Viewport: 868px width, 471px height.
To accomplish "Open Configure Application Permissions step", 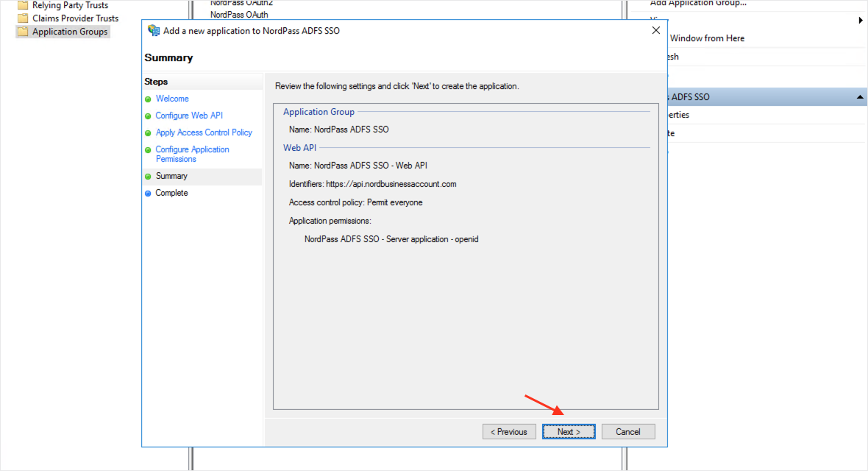I will point(192,154).
